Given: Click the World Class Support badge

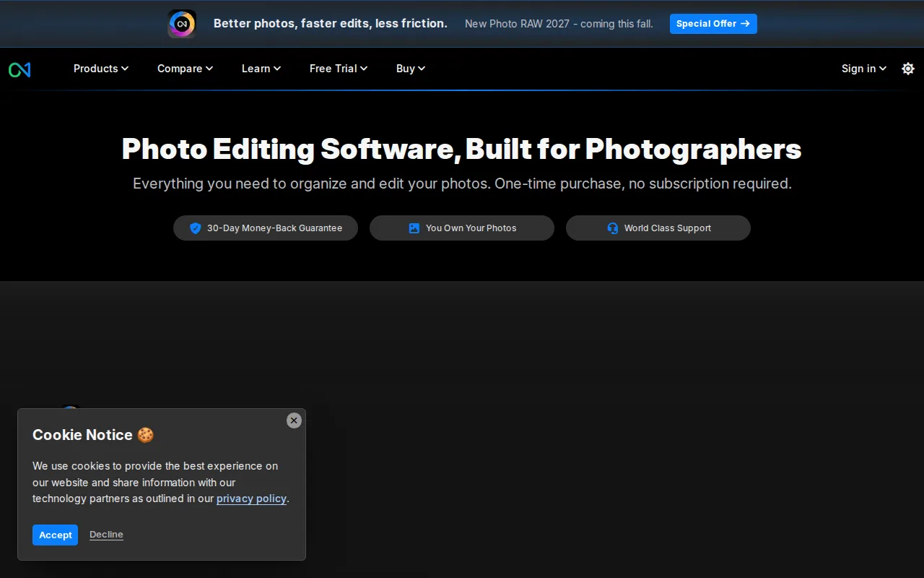Looking at the screenshot, I should (x=658, y=228).
